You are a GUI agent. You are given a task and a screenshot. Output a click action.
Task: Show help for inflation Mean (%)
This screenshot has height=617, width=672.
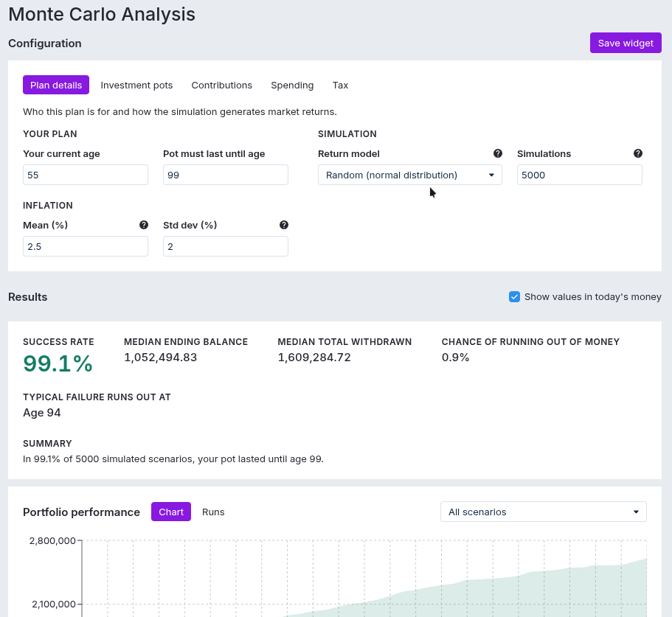(x=144, y=225)
